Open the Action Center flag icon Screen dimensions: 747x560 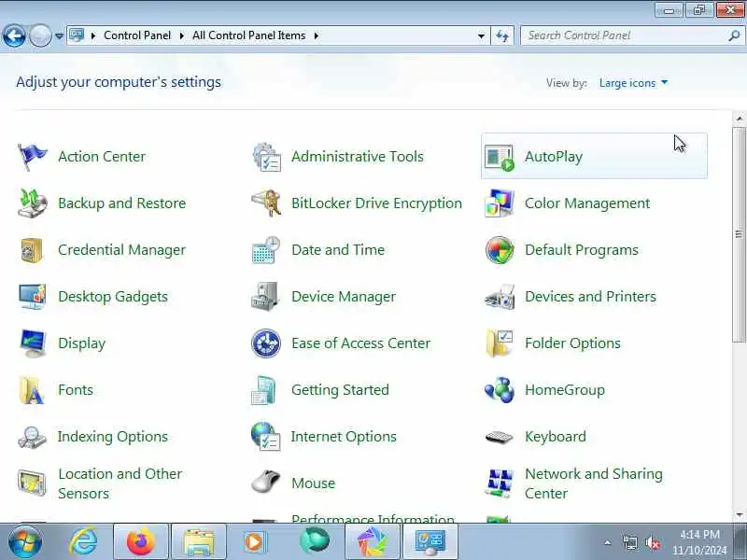(32, 157)
